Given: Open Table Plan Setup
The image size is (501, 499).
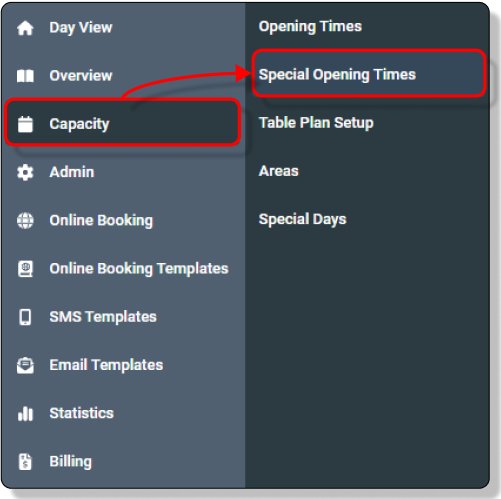Looking at the screenshot, I should click(x=316, y=123).
